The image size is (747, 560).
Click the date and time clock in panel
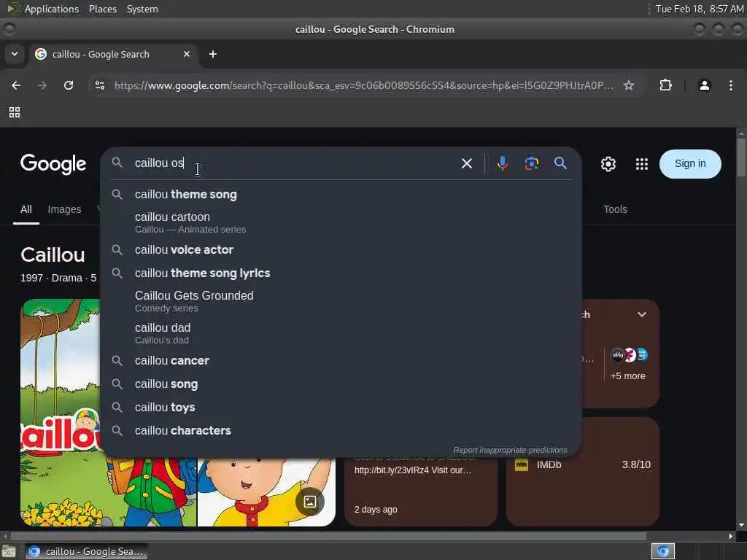click(x=699, y=9)
